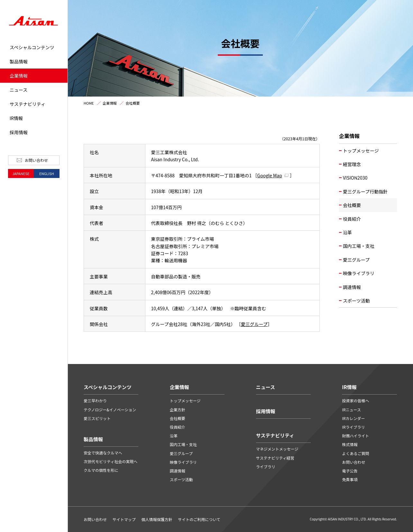The image size is (413, 532).
Task: Open footer ライブラリ link under サステナビリティ
Action: click(266, 467)
